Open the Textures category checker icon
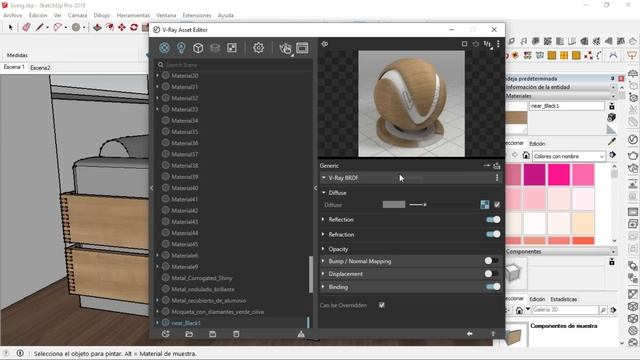640x360 pixels. point(232,48)
